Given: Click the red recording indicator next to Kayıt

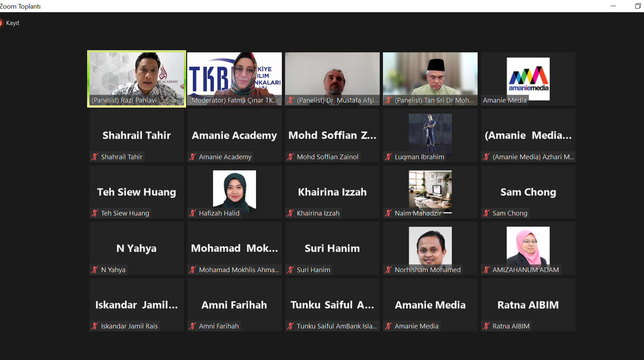Looking at the screenshot, I should [x=1, y=23].
